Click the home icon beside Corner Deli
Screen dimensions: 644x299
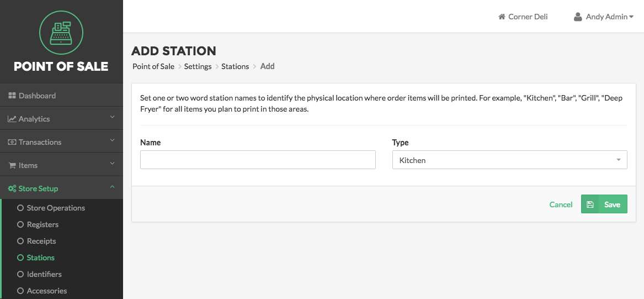(x=502, y=17)
